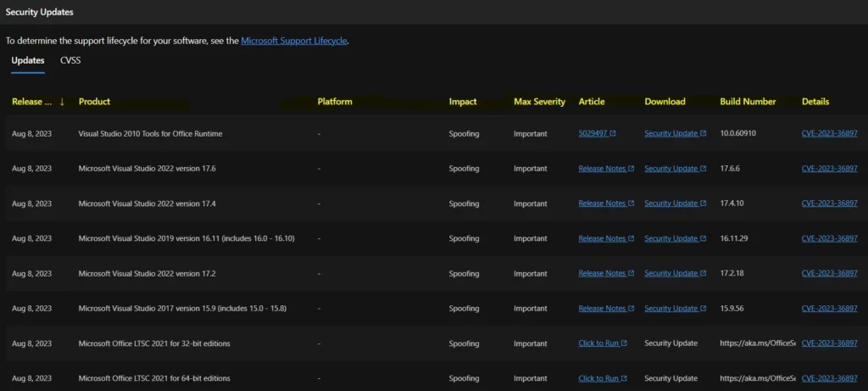Viewport: 868px width, 391px height.
Task: Open Release Notes for Visual Studio 2017 15.9
Action: [602, 308]
